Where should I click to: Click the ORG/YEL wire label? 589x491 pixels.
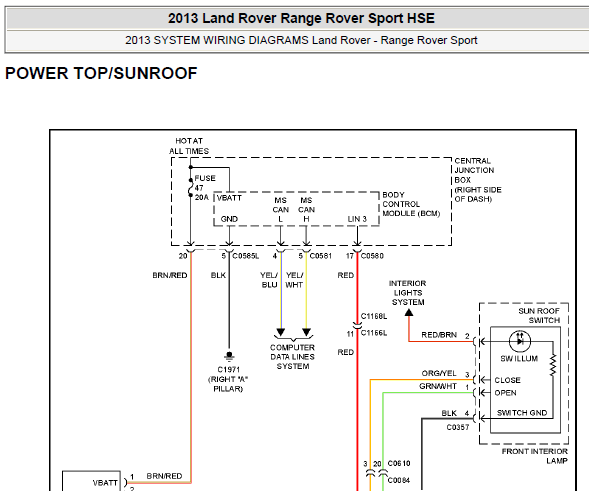point(439,373)
